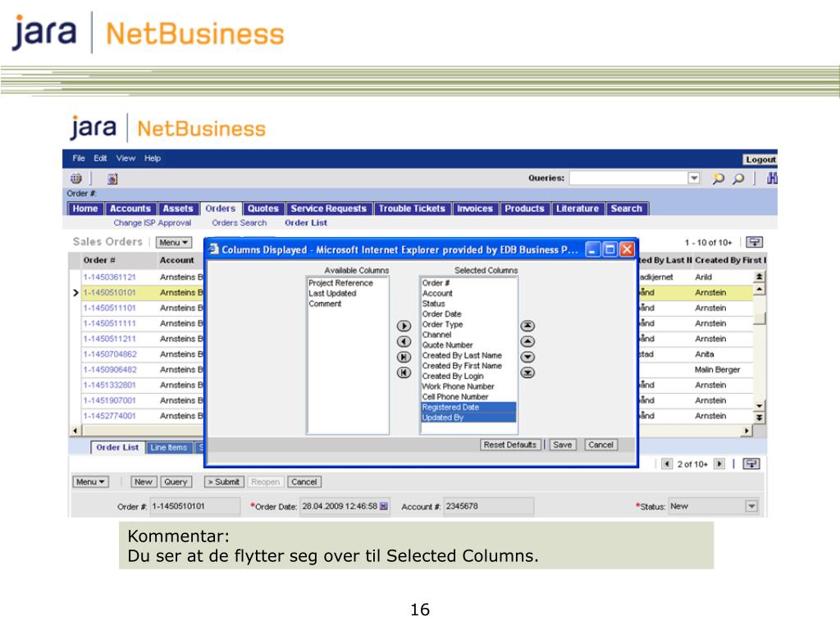Sort by the Order # column header
This screenshot has height=630, width=840.
click(x=99, y=260)
